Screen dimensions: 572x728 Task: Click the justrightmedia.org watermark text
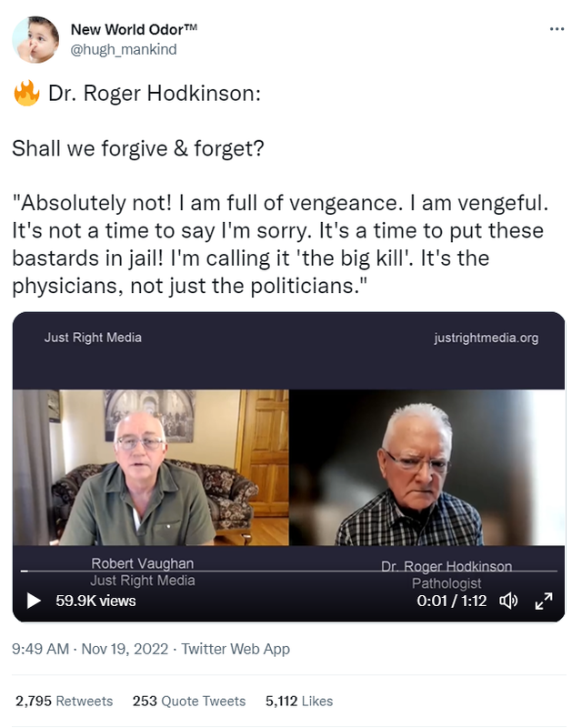coord(487,338)
